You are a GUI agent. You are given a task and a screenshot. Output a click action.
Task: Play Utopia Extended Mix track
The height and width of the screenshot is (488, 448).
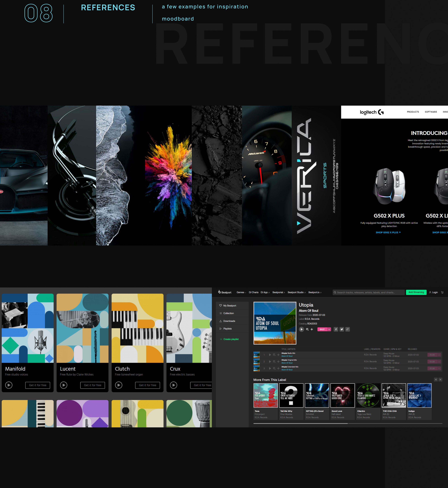[270, 368]
